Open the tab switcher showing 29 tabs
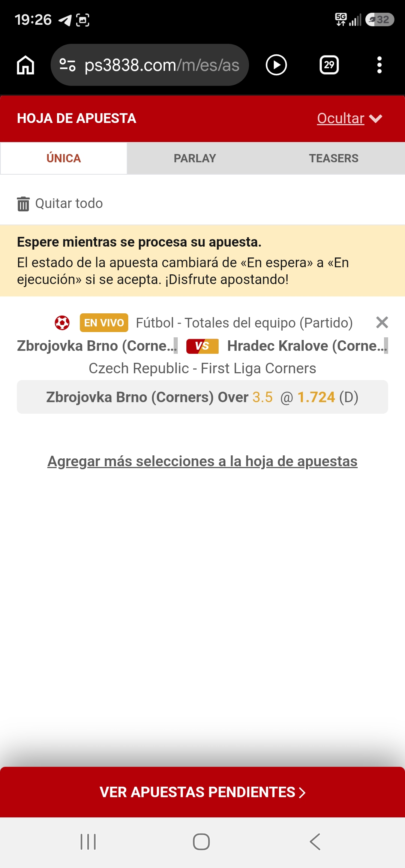 click(329, 65)
